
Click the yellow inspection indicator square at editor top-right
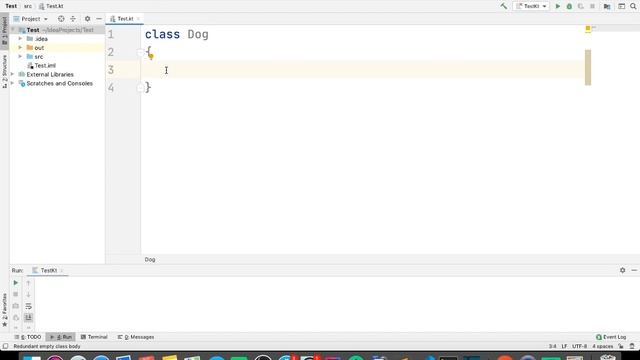tap(588, 28)
